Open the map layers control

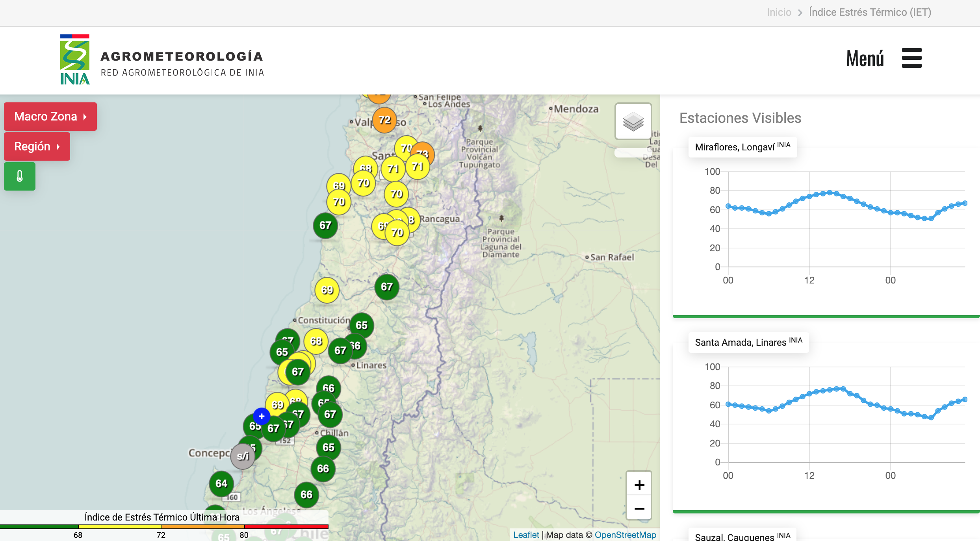(633, 121)
